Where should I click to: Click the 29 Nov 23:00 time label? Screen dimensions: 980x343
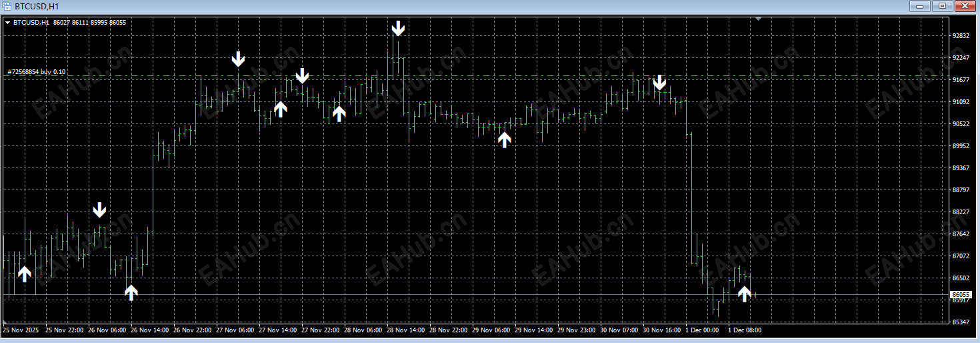pos(577,330)
